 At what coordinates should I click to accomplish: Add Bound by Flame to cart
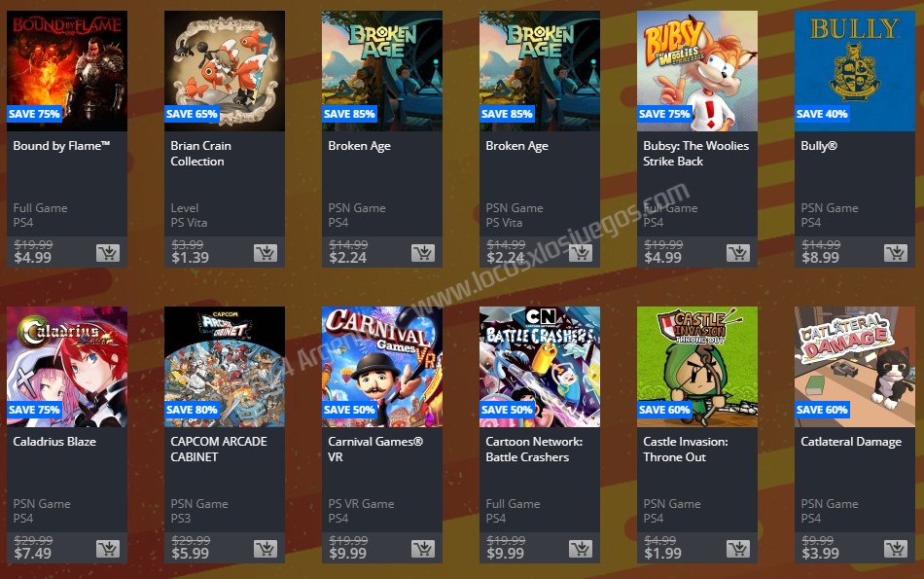pyautogui.click(x=108, y=253)
